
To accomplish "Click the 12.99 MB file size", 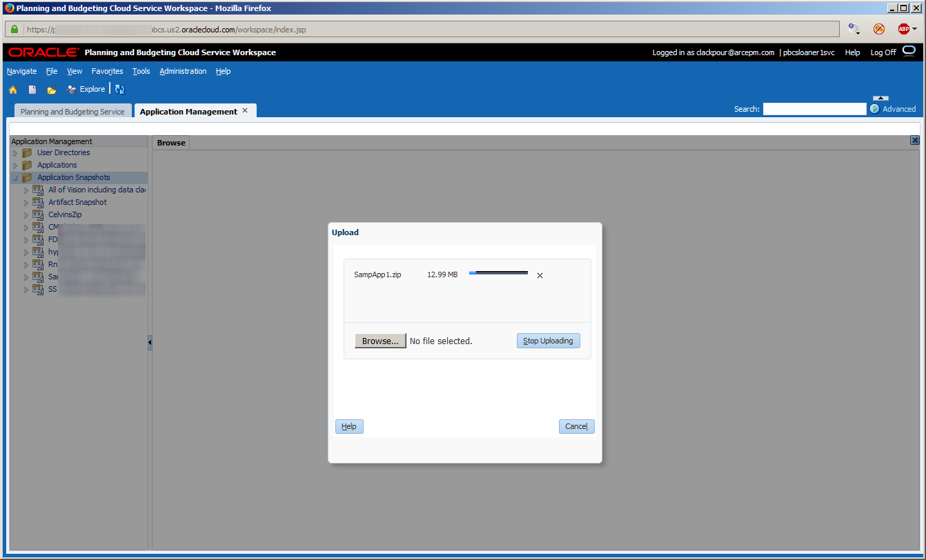I will 442,274.
